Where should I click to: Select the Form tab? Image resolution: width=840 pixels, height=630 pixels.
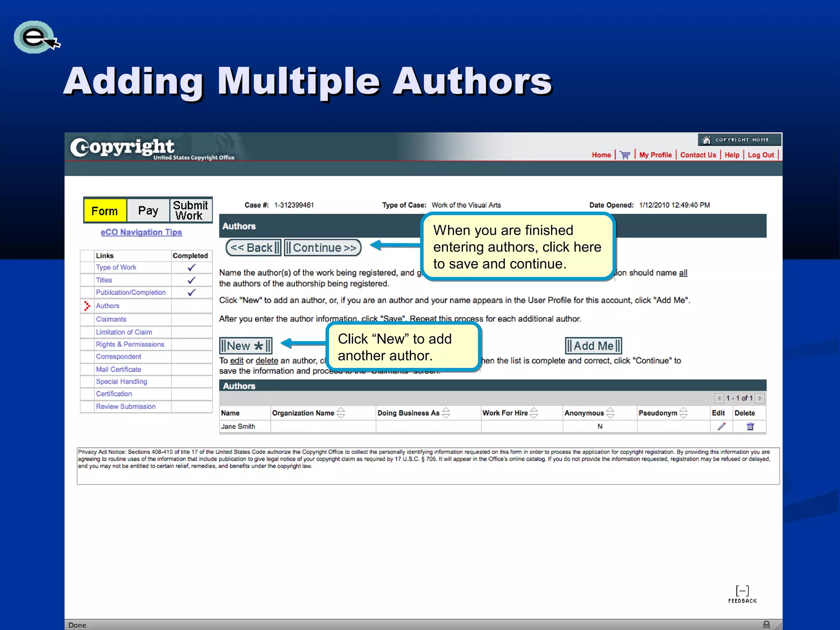[x=105, y=210]
